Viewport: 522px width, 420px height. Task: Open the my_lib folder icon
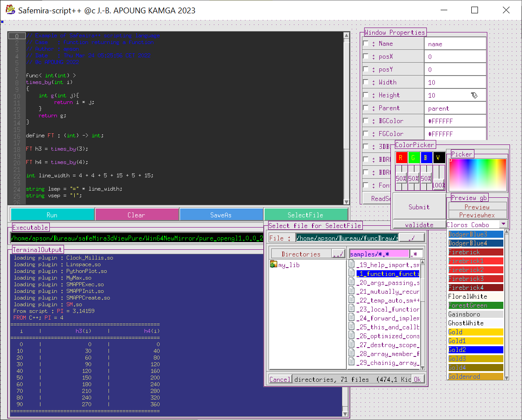[274, 264]
